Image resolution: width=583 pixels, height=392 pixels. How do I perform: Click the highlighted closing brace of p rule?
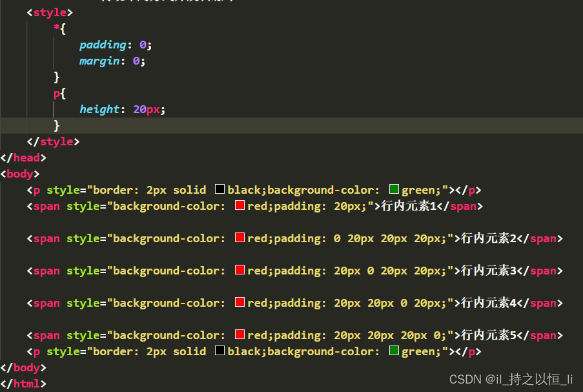pos(57,126)
